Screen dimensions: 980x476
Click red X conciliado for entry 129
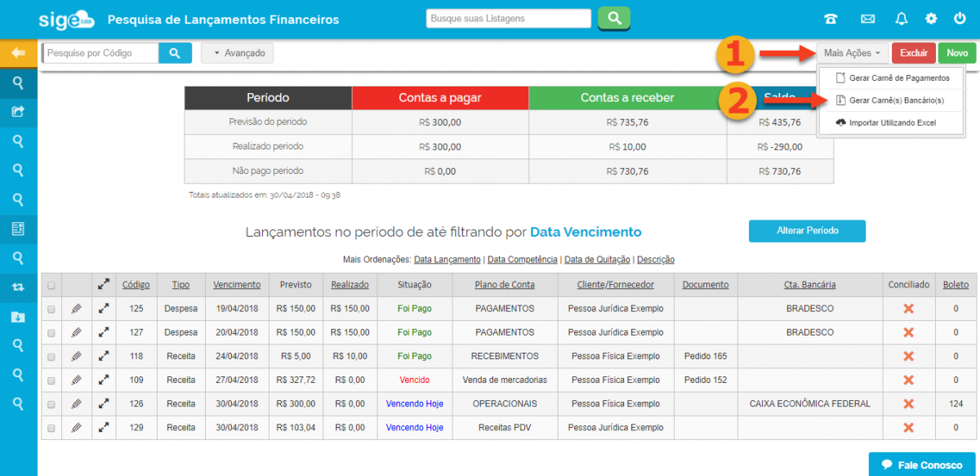(x=908, y=428)
